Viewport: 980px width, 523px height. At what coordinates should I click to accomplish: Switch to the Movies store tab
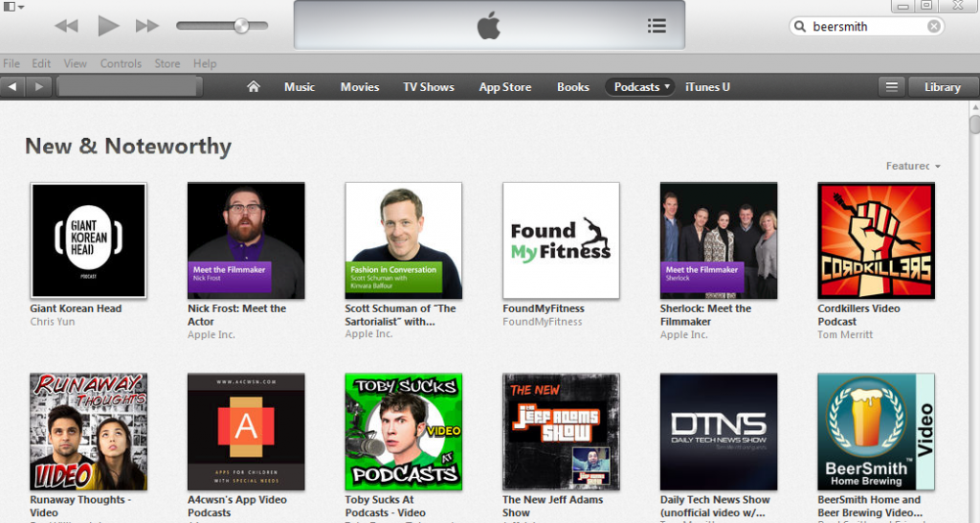click(360, 87)
